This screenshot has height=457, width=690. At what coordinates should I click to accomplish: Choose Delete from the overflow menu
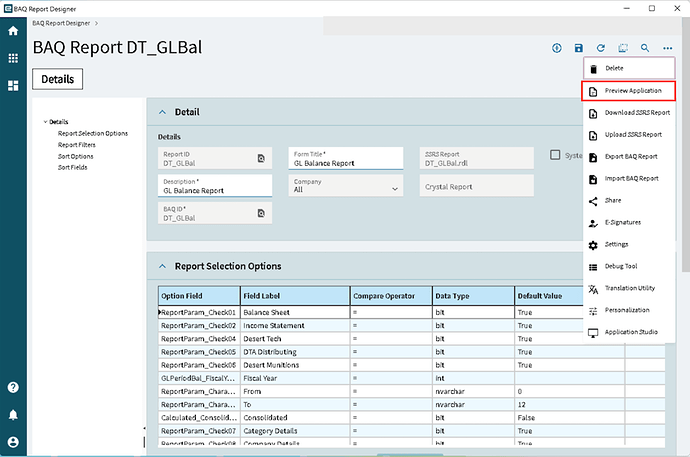[629, 68]
